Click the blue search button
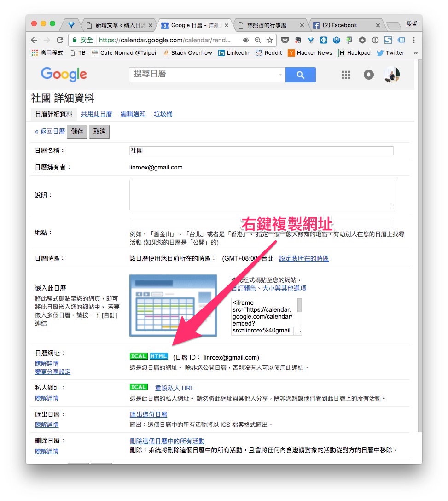 300,75
